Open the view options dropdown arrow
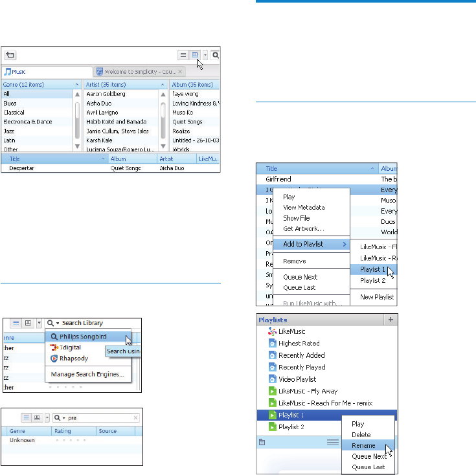 point(205,56)
